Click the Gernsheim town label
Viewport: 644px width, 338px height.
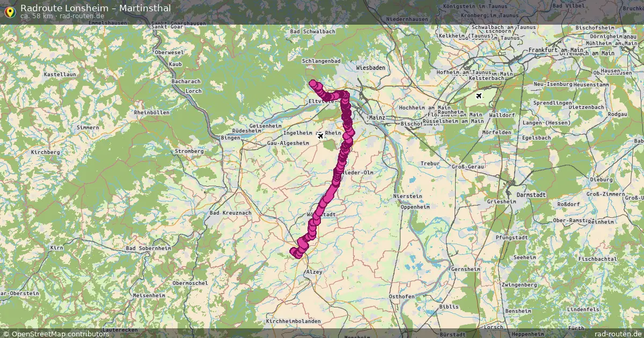tap(465, 269)
